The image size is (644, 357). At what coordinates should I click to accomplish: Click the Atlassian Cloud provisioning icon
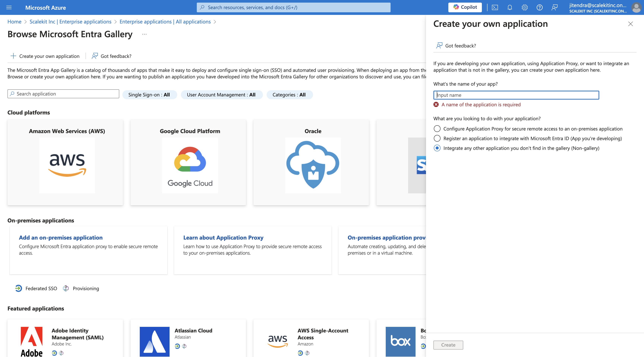[x=184, y=346]
